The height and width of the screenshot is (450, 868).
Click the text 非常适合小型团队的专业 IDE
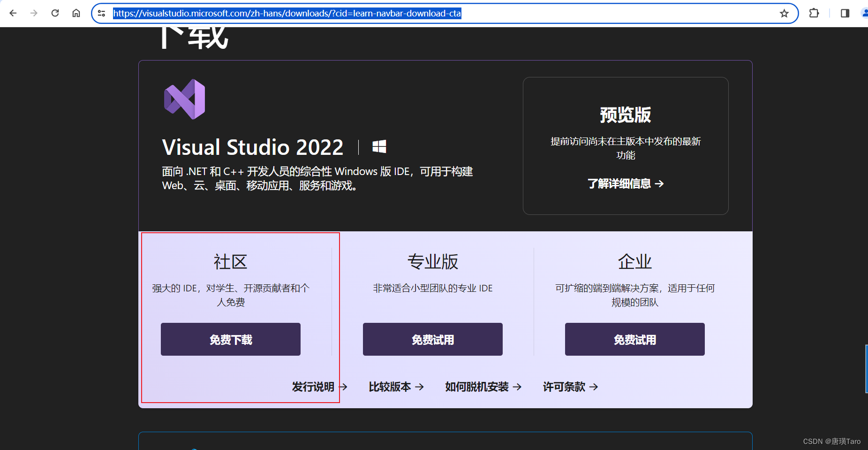[433, 288]
